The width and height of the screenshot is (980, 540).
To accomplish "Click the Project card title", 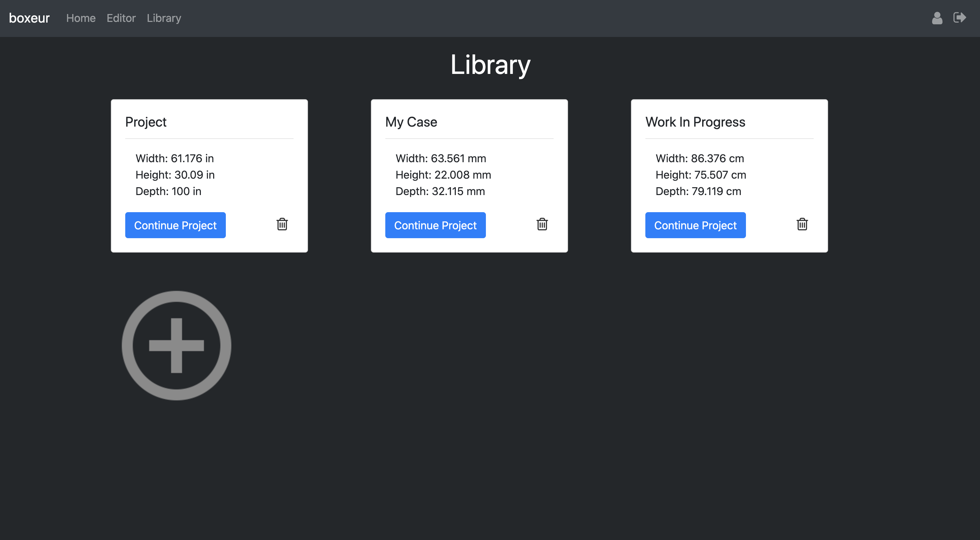I will 146,122.
